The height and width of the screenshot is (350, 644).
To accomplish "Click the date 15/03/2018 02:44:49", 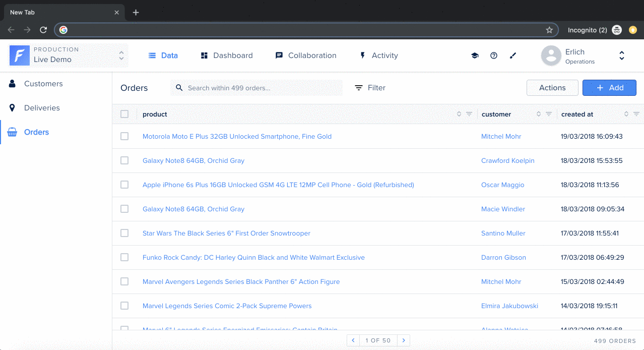I will coord(593,281).
